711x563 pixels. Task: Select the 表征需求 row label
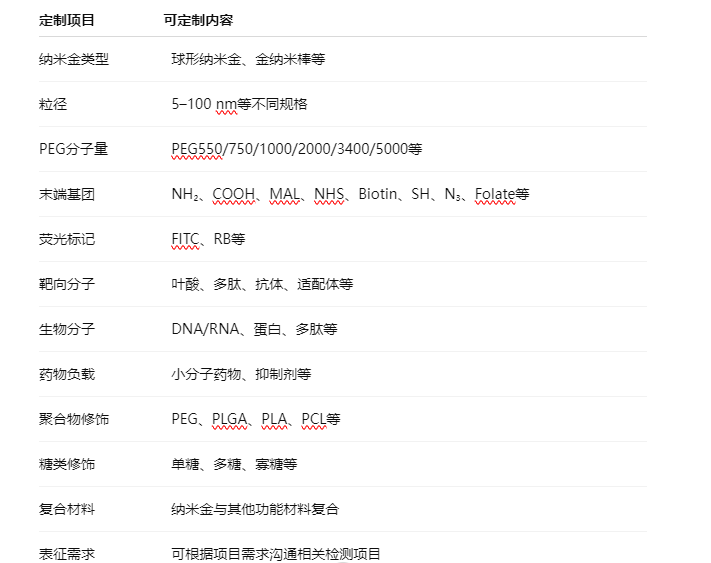67,554
